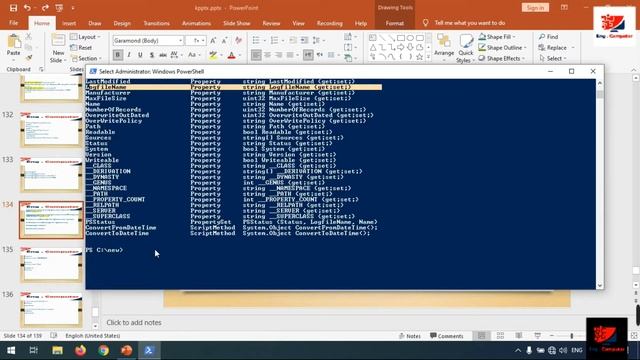The height and width of the screenshot is (360, 640).
Task: Open Google Chrome from the taskbar
Action: click(103, 351)
